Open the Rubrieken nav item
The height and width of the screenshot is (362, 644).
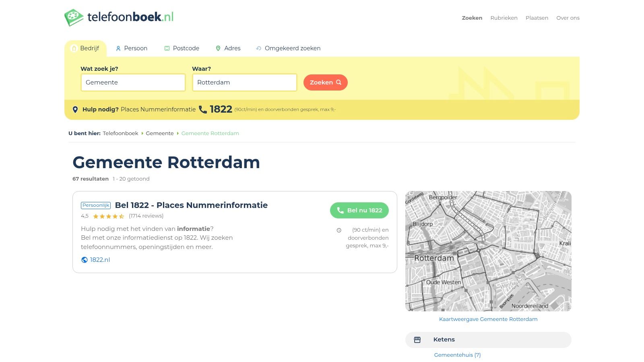coord(504,18)
